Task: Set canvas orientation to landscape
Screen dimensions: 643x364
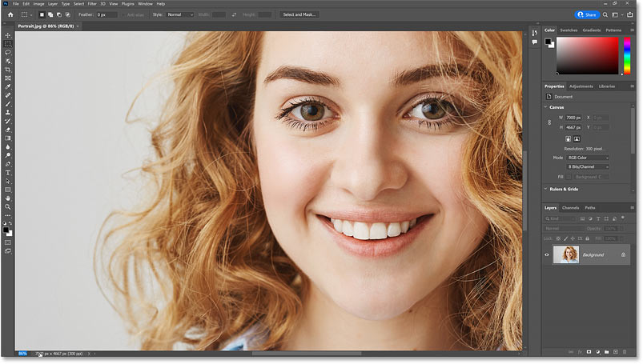Action: [x=577, y=139]
